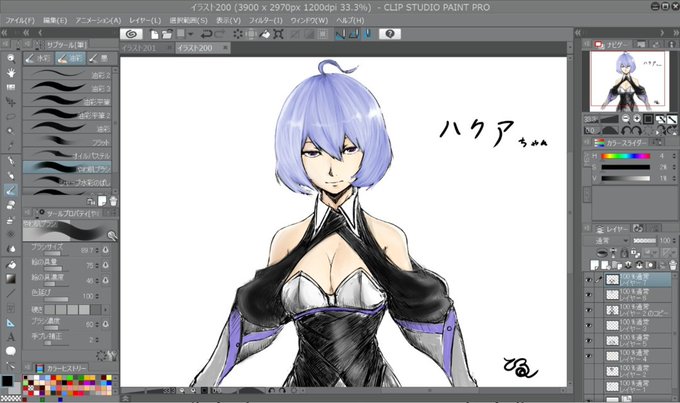
Task: Switch to the イラスト201 tab
Action: click(x=138, y=48)
